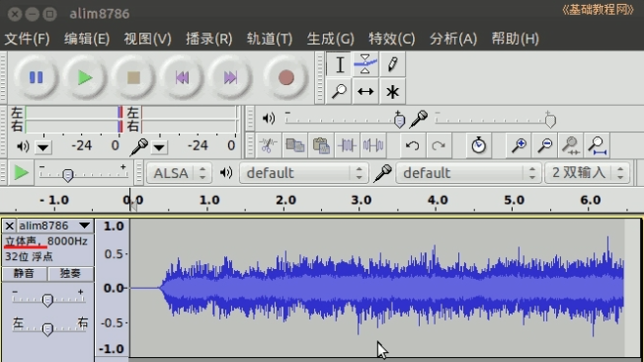
Task: Click the playback speed slider handle
Action: click(x=68, y=175)
